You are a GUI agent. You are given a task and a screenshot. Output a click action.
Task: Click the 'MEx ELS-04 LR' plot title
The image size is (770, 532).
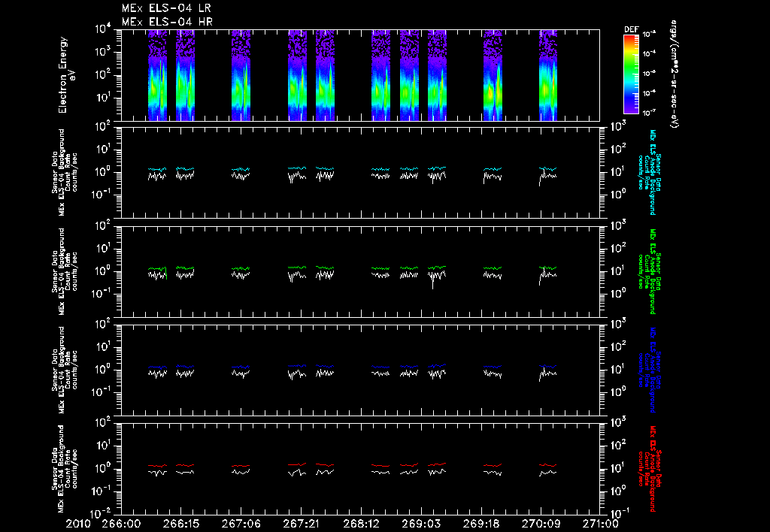(x=166, y=8)
